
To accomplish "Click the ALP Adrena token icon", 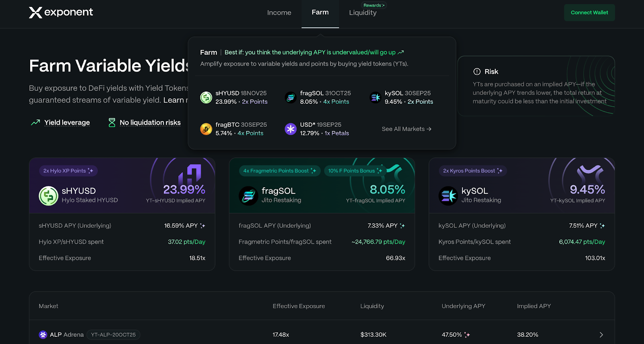I will pyautogui.click(x=43, y=335).
